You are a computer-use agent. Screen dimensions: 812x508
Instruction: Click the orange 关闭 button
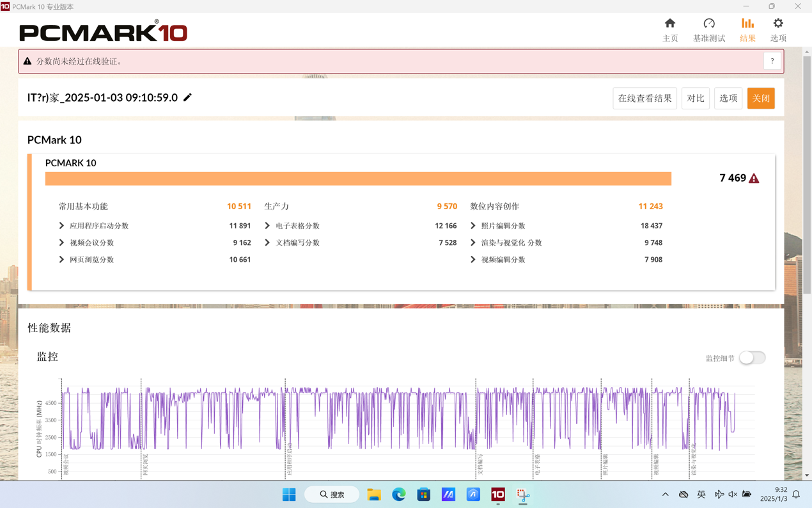(761, 99)
